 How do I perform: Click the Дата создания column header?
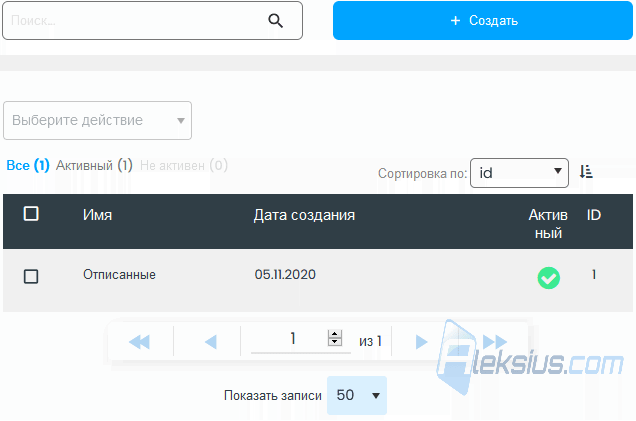[x=304, y=215]
